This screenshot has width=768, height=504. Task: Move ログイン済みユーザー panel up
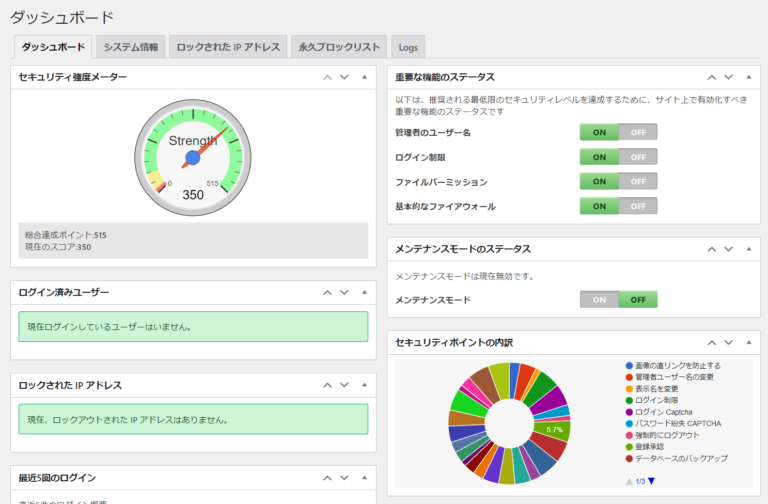tap(327, 292)
